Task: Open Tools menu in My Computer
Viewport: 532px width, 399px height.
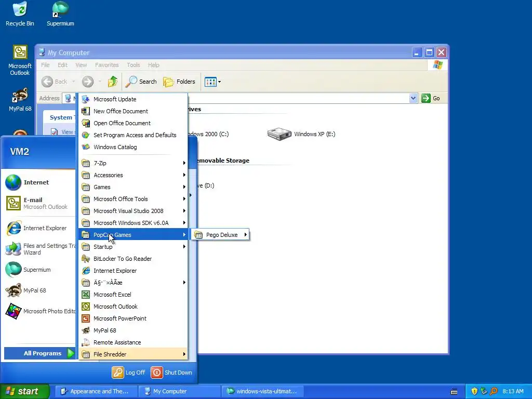Action: coord(134,65)
